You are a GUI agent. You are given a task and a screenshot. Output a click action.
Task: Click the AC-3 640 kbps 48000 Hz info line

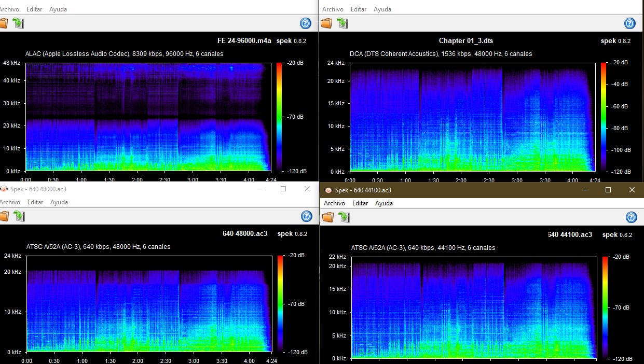pyautogui.click(x=99, y=247)
